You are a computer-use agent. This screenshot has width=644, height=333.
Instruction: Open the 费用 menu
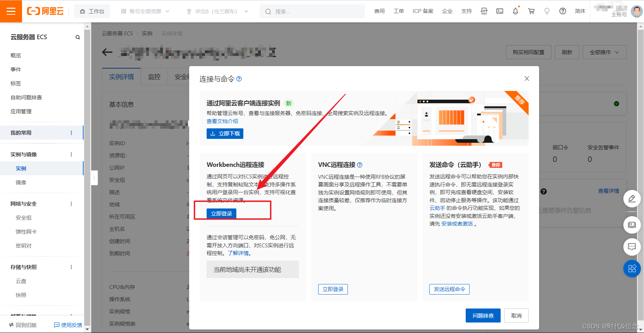coord(379,11)
